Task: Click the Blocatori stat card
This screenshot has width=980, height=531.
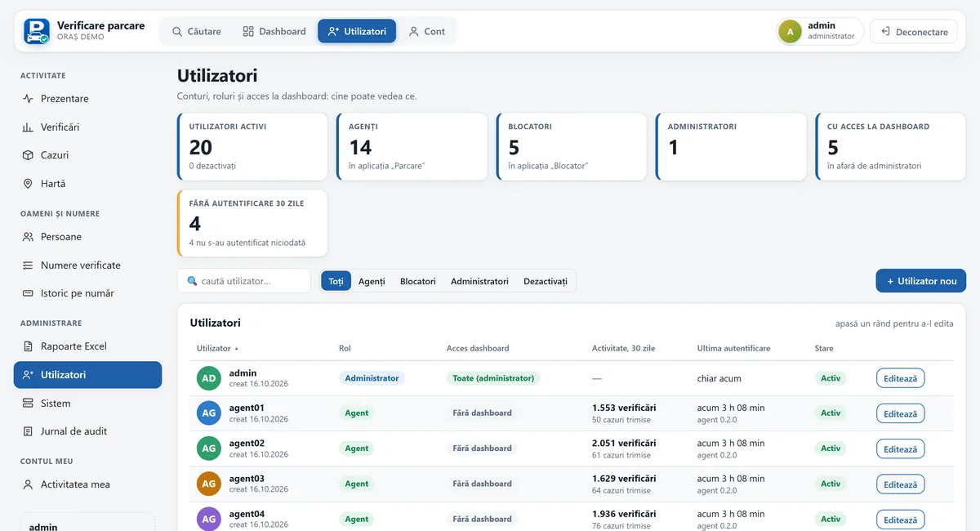Action: click(571, 147)
